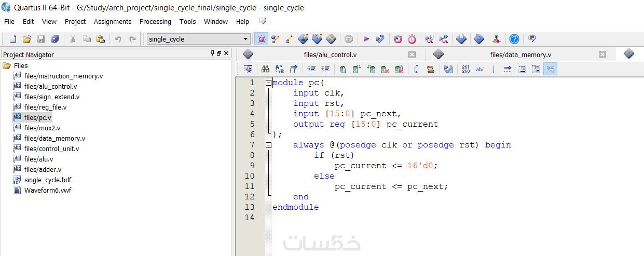Click the Stop Processing icon

(349, 39)
